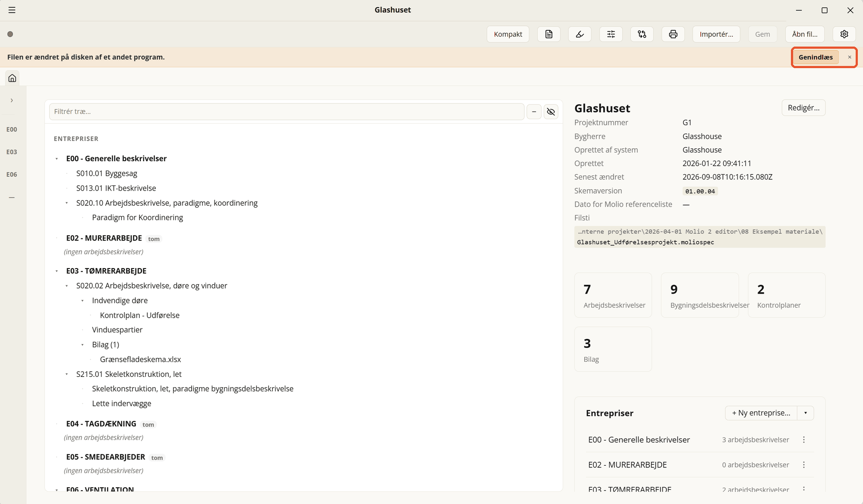Select Grænsefladeskema.xlsx attachment

click(x=140, y=359)
